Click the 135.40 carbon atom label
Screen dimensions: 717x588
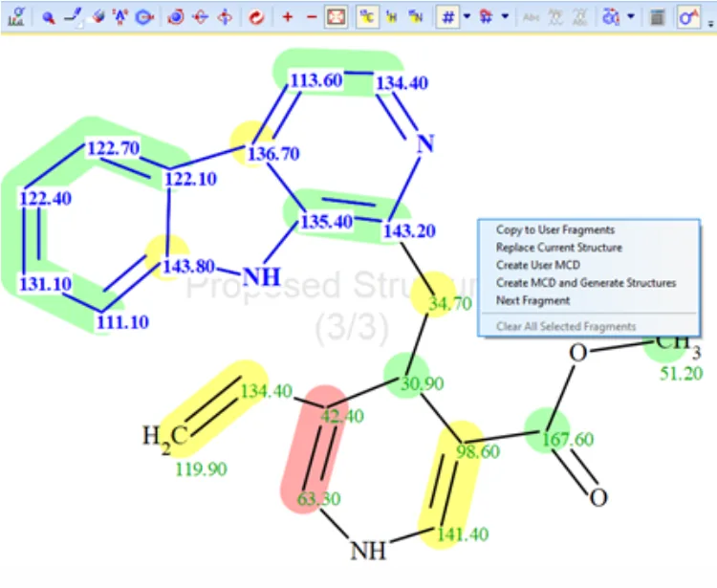pos(327,222)
